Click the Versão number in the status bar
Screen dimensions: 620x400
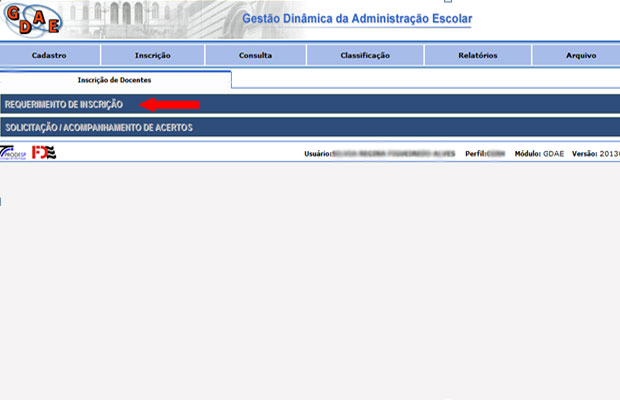pos(609,154)
